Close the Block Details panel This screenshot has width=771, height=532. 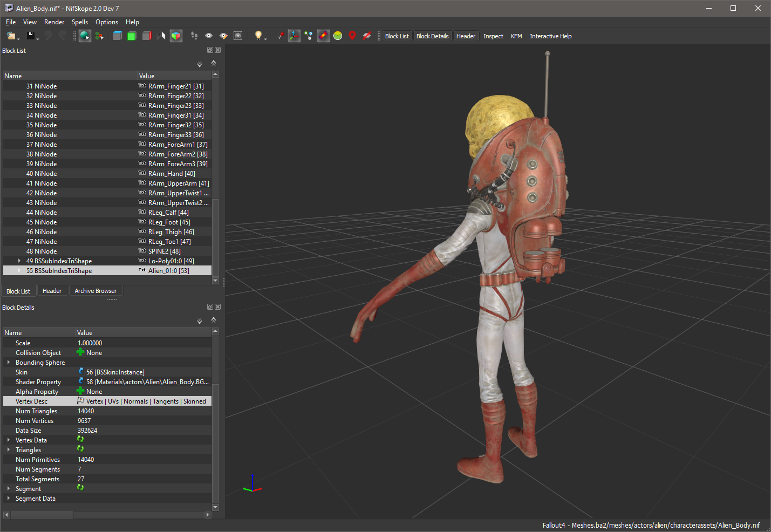tap(217, 307)
